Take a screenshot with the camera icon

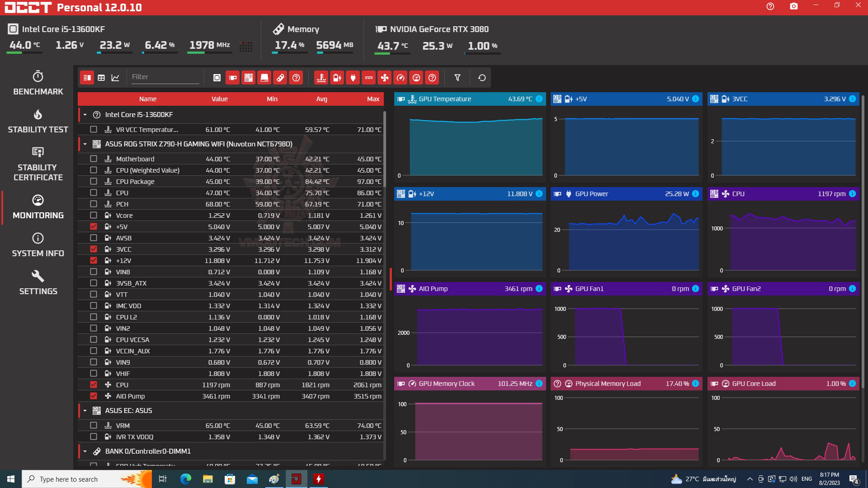click(794, 6)
